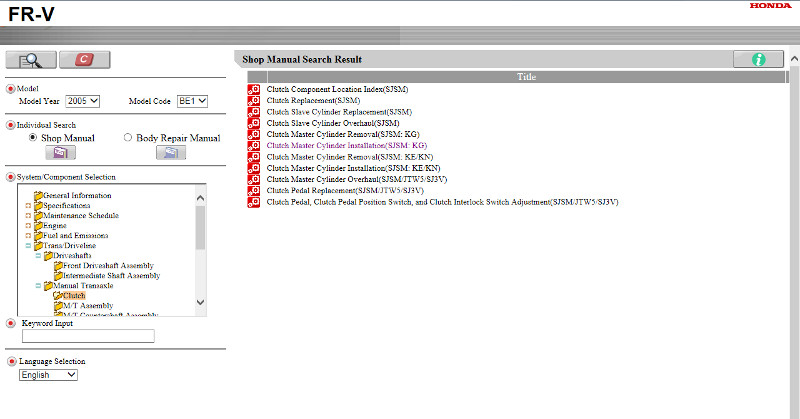
Task: Click document icon beside Clutch Replacement(SJSM)
Action: click(x=253, y=101)
